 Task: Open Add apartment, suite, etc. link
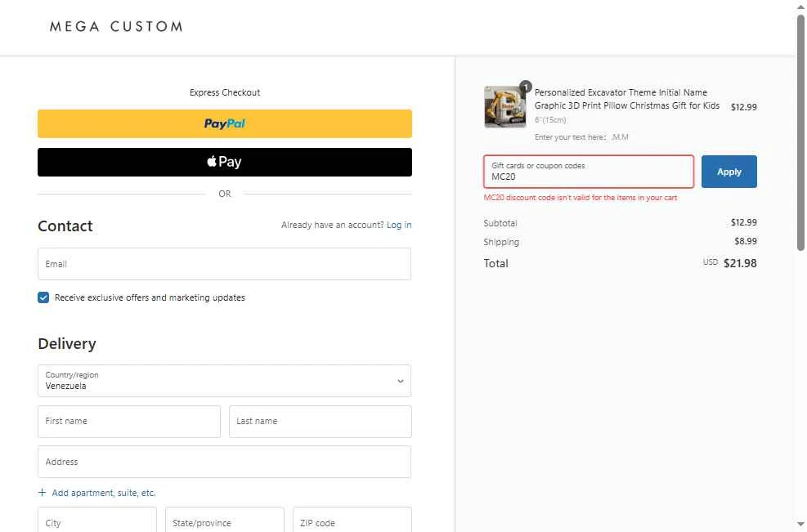(104, 493)
